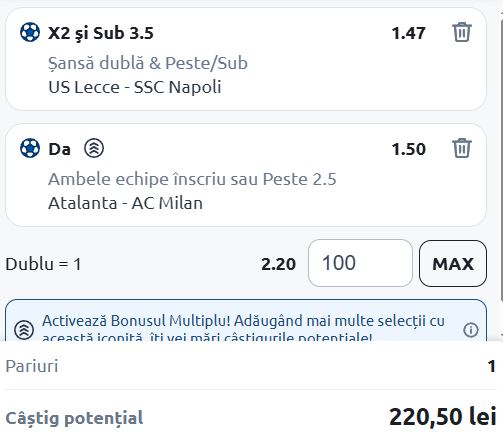This screenshot has width=503, height=435.
Task: Focus the stake input showing 100
Action: coord(360,263)
